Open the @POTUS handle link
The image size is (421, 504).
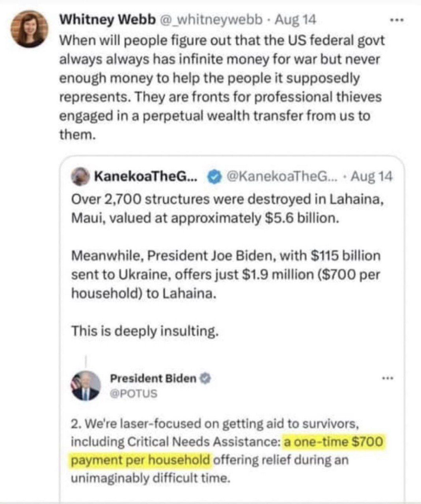tap(134, 393)
